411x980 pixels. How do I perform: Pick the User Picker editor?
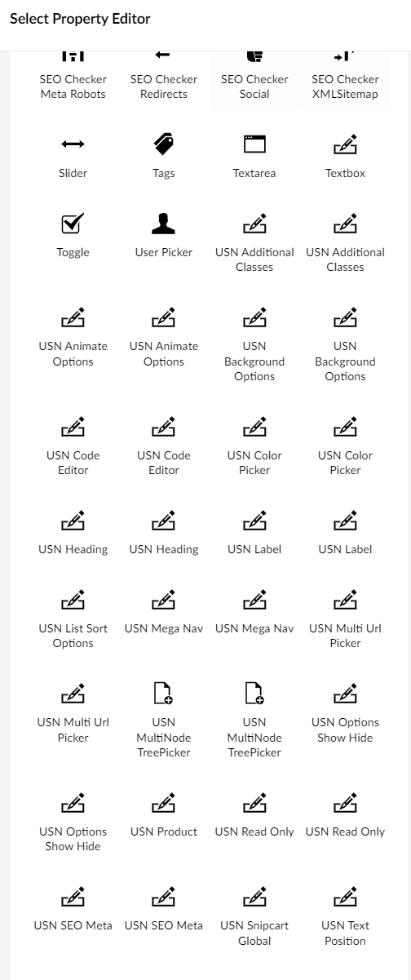[163, 237]
